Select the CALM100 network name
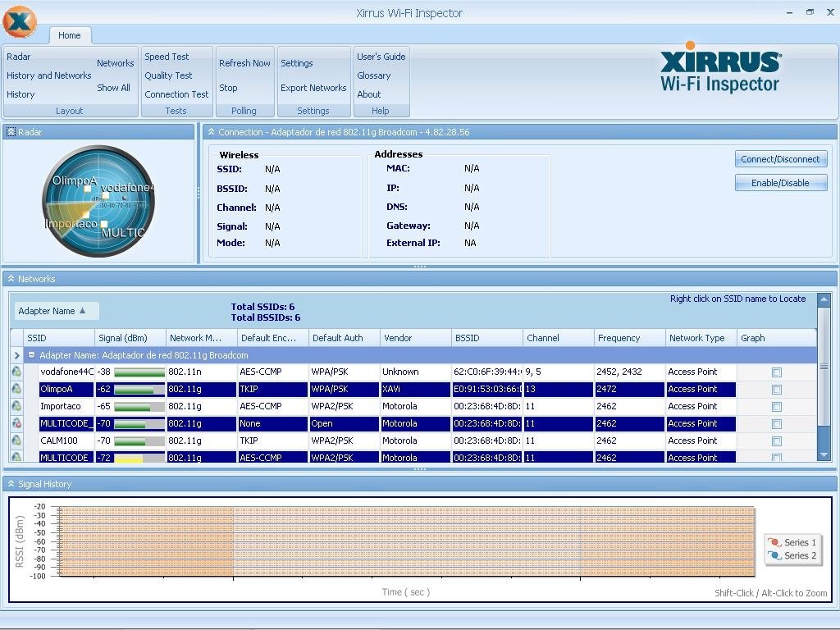Screen dimensions: 840x630 59,441
